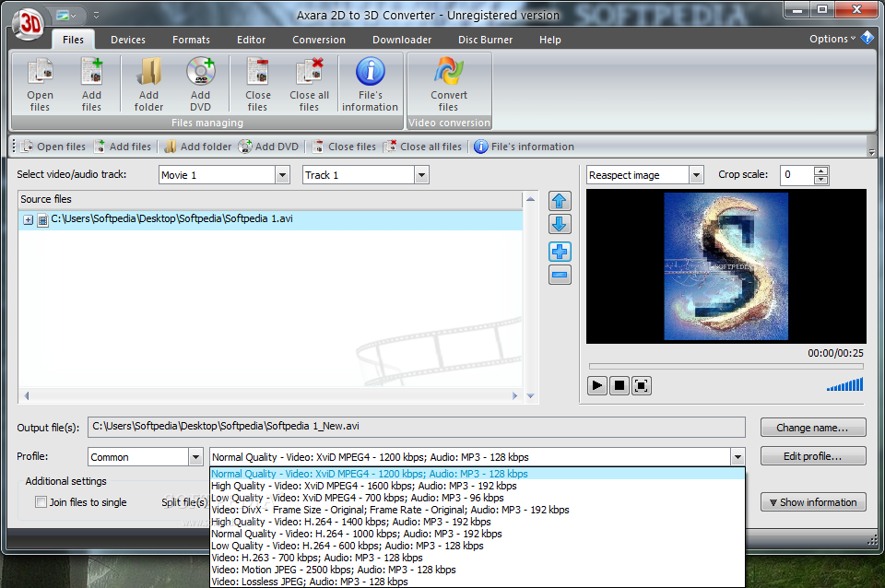
Task: Click the 3D application logo button
Action: pyautogui.click(x=29, y=24)
